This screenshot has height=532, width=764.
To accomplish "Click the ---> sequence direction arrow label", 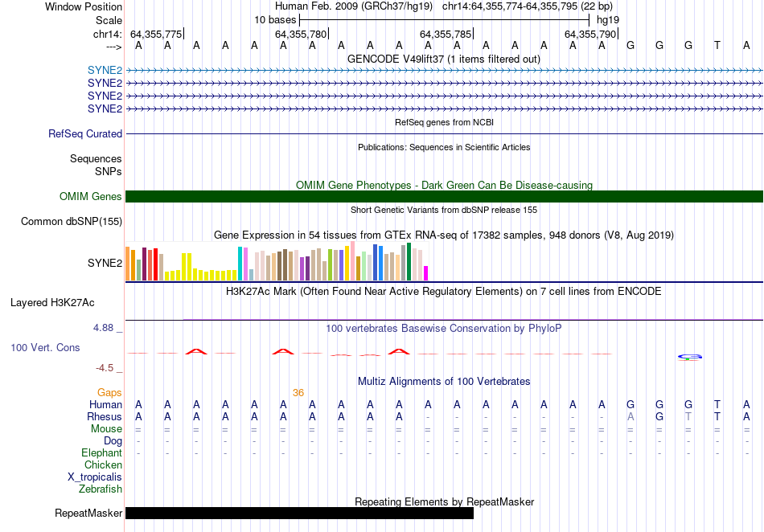I will pyautogui.click(x=114, y=47).
